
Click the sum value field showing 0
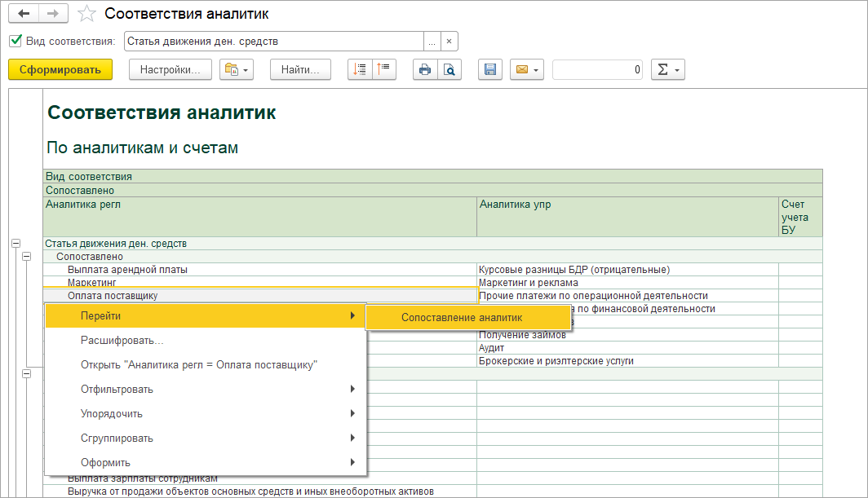[x=597, y=70]
